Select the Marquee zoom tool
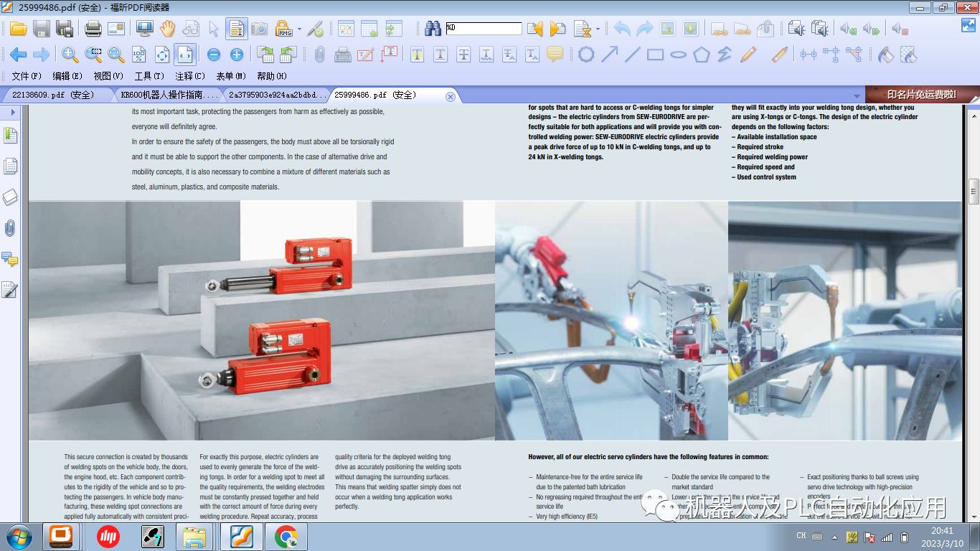The image size is (980, 551). pyautogui.click(x=93, y=54)
